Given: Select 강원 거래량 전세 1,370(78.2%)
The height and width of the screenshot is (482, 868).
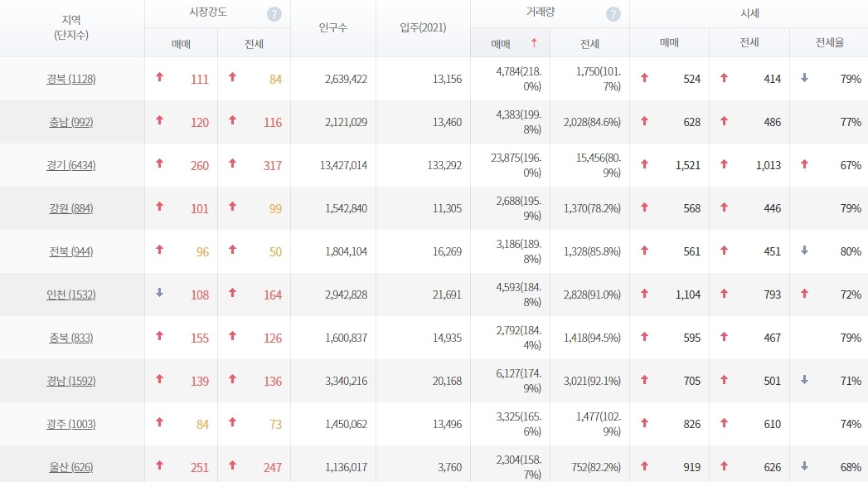Looking at the screenshot, I should coord(592,209).
